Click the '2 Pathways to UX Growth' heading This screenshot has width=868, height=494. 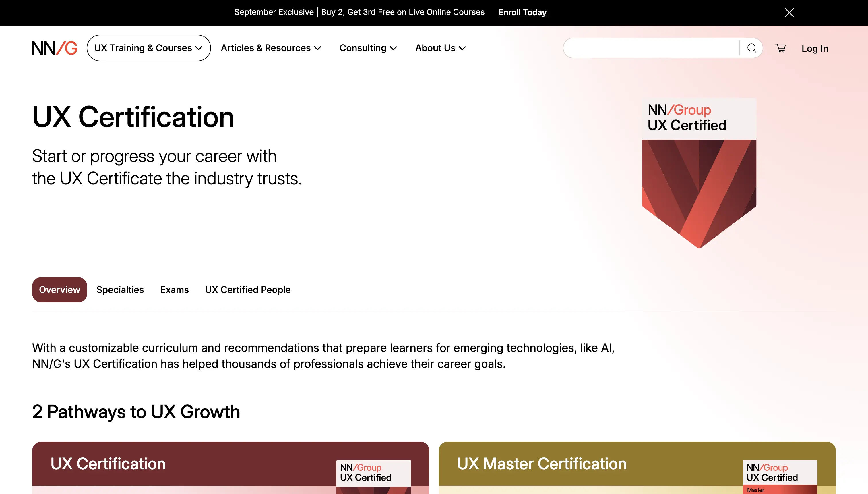click(136, 412)
